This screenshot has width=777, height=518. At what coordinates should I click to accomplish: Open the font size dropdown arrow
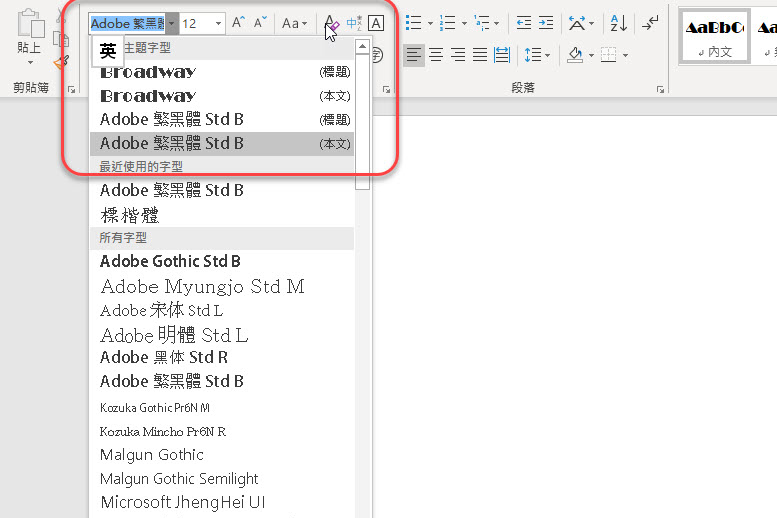point(218,23)
